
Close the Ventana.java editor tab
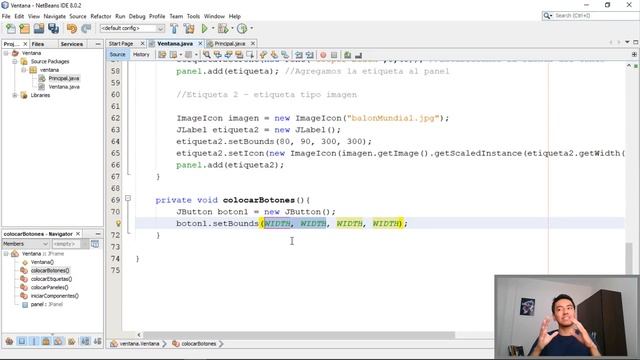click(200, 44)
